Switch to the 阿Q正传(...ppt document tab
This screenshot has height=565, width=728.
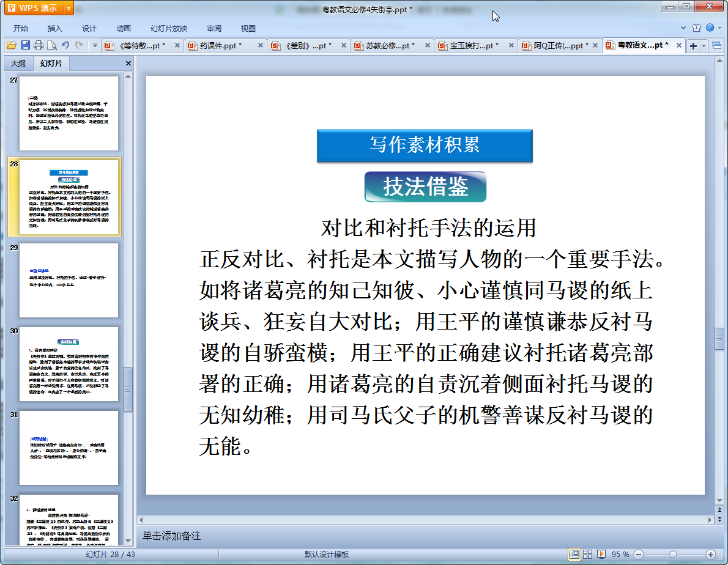(x=560, y=45)
